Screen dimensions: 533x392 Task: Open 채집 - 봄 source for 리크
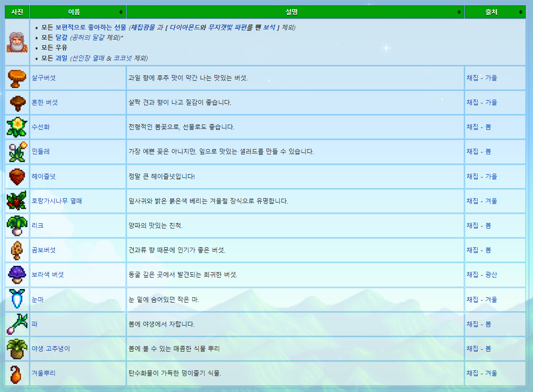point(479,226)
